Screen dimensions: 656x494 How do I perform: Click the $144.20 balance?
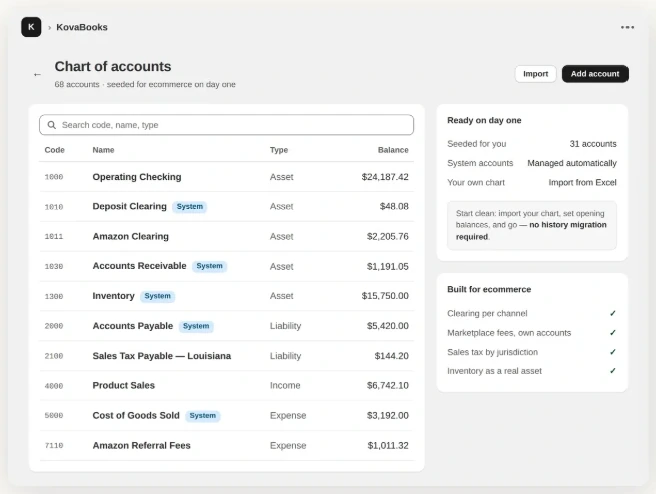392,356
